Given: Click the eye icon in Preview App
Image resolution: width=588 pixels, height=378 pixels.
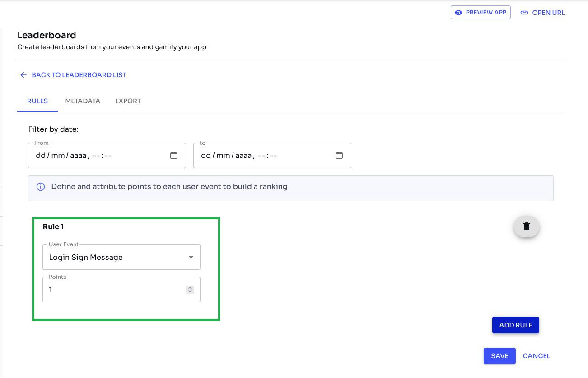Looking at the screenshot, I should [458, 13].
